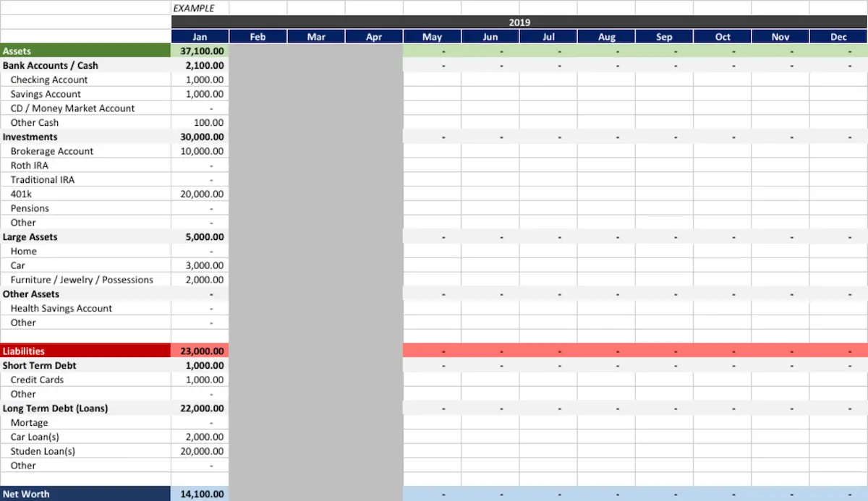Select the Liabilities header cell
The width and height of the screenshot is (868, 501).
85,351
